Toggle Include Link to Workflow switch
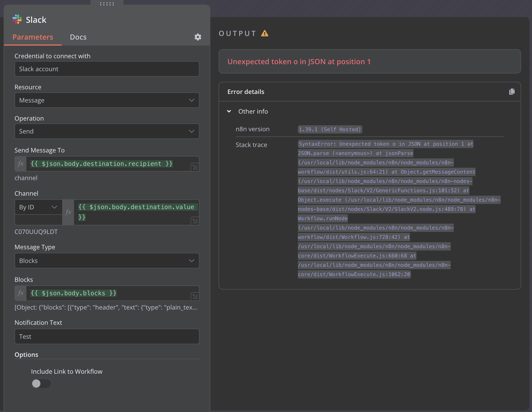This screenshot has height=412, width=532. (41, 383)
